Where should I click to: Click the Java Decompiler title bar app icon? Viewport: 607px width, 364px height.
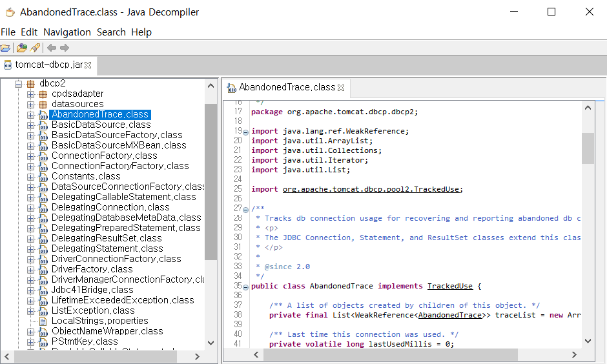click(10, 12)
